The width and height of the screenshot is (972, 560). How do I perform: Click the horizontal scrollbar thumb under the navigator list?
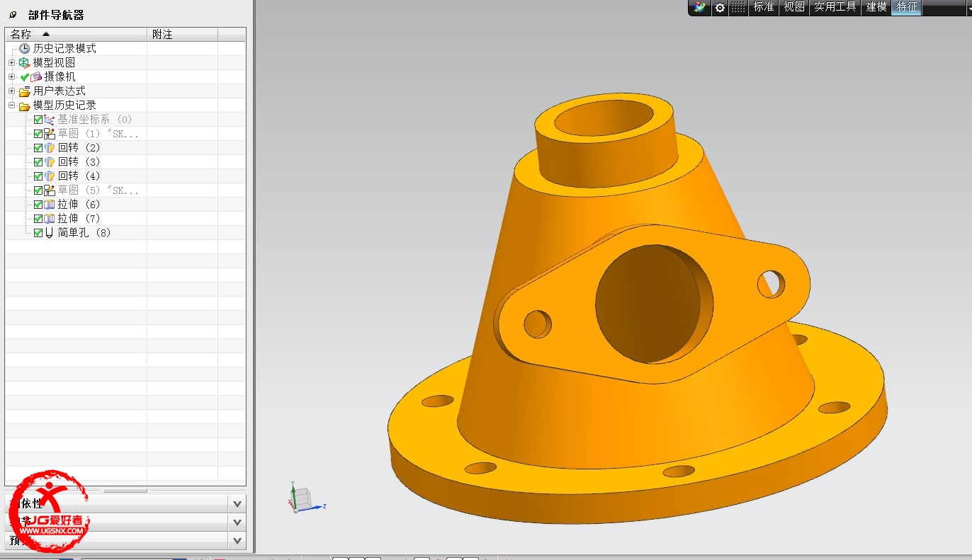pos(125,490)
